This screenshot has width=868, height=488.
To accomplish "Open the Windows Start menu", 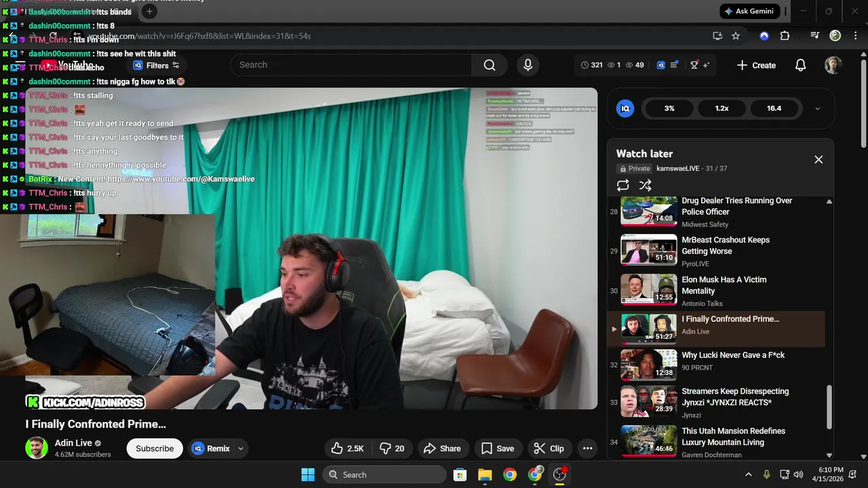I will [308, 474].
